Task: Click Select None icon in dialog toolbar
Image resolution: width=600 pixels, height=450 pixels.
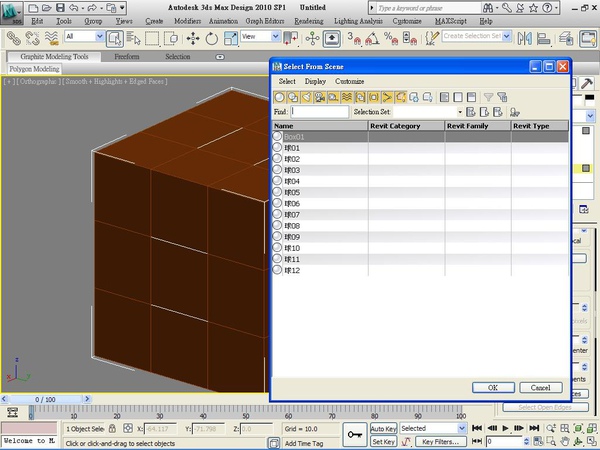Action: coord(458,97)
